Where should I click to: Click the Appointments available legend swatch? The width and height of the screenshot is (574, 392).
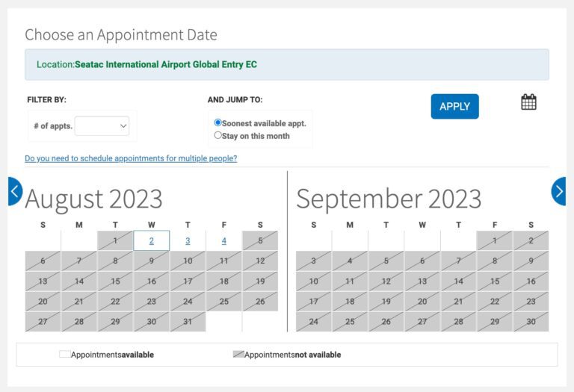click(x=65, y=354)
